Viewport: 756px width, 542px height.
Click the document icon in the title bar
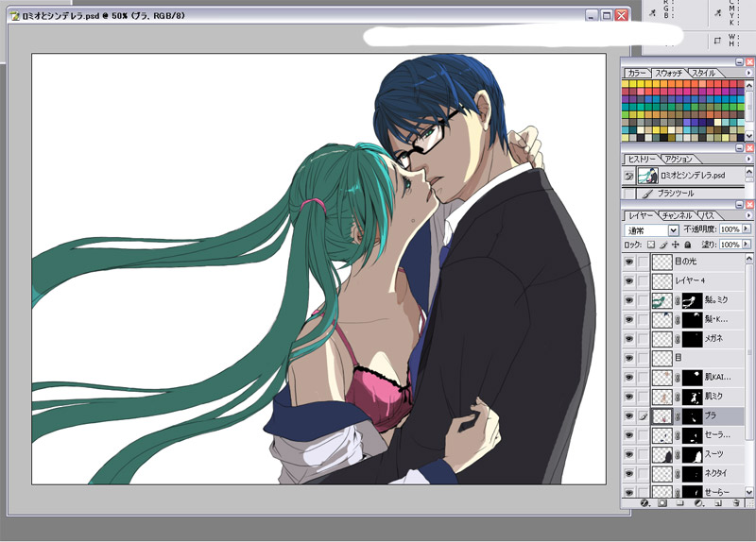(14, 16)
